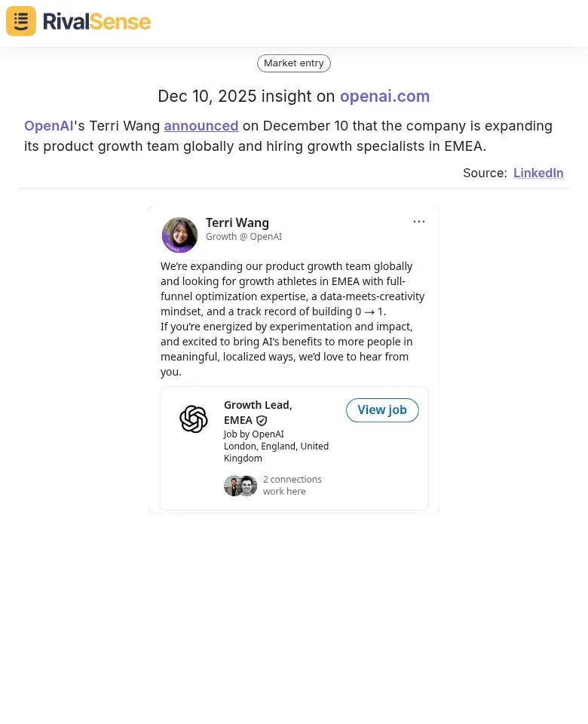Click the OpenAI company link in the summary
The height and width of the screenshot is (724, 588).
click(48, 125)
